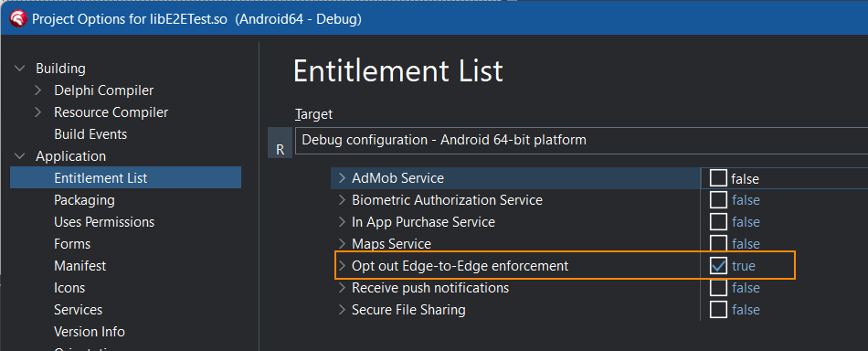This screenshot has height=351, width=868.
Task: Expand the Resource Compiler node
Action: (37, 112)
